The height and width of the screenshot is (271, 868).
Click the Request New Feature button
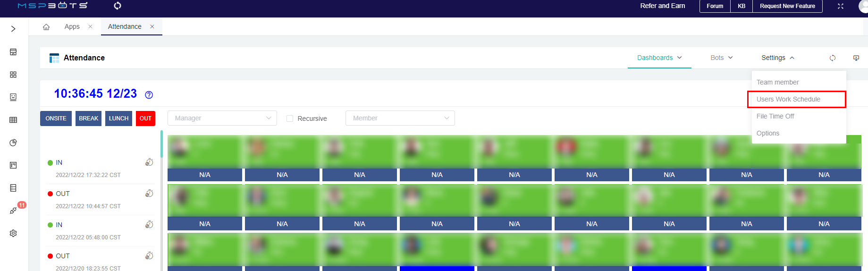click(x=787, y=6)
